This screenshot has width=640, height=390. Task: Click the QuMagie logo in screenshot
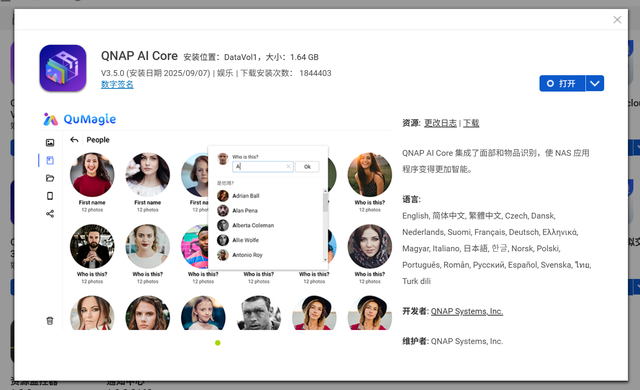pyautogui.click(x=80, y=119)
